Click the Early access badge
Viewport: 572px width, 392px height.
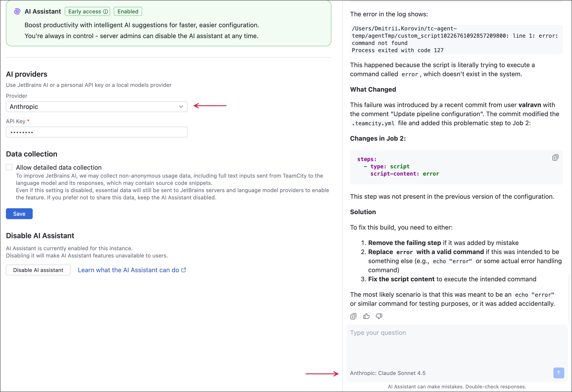[x=87, y=11]
